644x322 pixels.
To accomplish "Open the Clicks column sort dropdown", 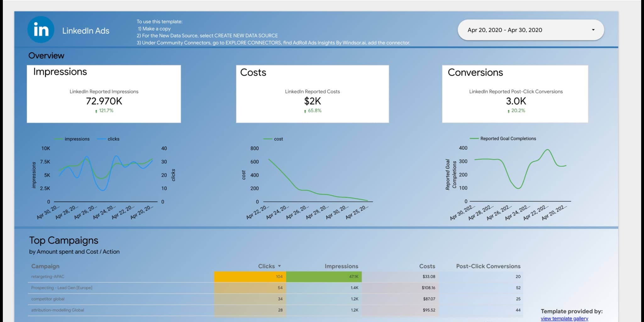I will coord(279,266).
